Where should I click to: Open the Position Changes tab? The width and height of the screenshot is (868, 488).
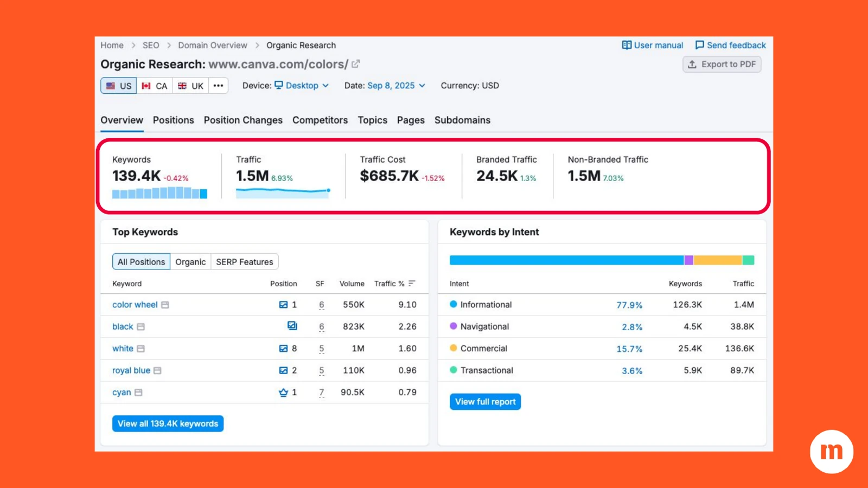(x=243, y=120)
